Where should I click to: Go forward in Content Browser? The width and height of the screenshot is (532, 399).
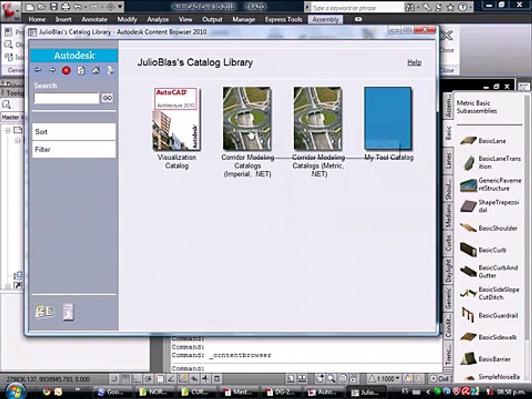[52, 70]
